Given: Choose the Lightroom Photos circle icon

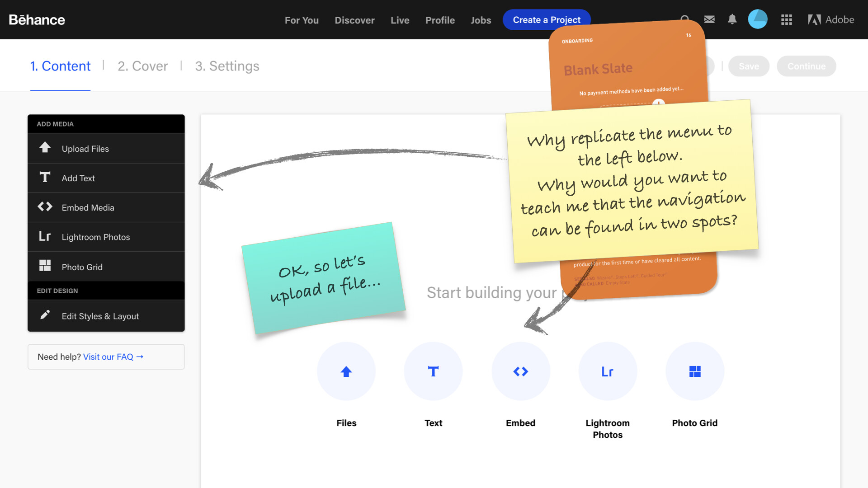Looking at the screenshot, I should point(608,371).
